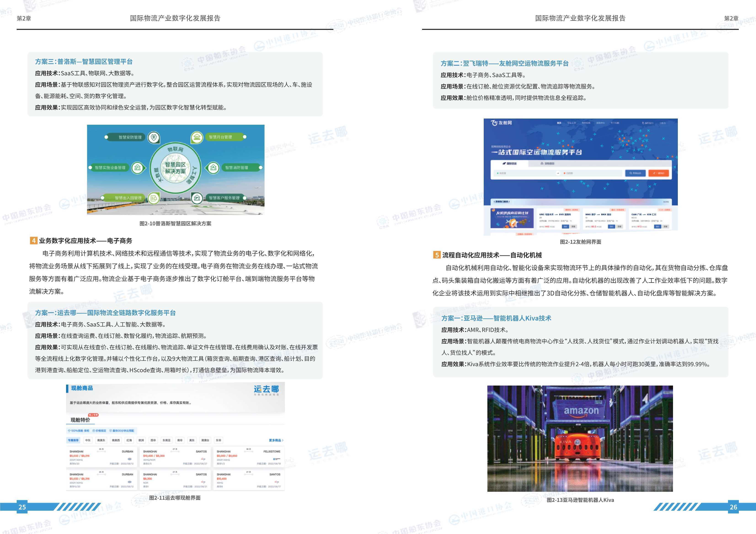The width and height of the screenshot is (756, 534).
Task: Click the 第2章 label on the right page
Action: pyautogui.click(x=731, y=18)
